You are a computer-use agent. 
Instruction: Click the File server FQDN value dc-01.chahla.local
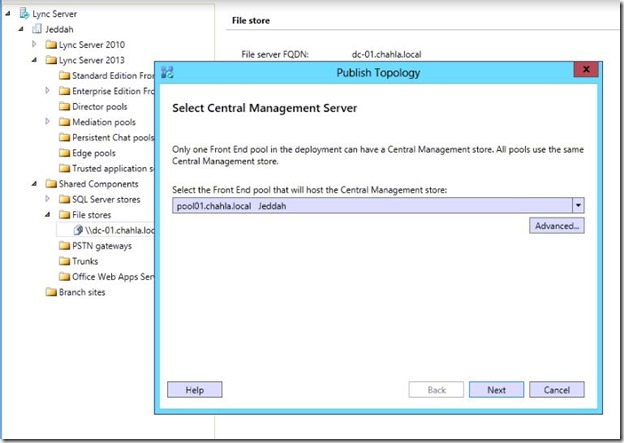click(386, 55)
